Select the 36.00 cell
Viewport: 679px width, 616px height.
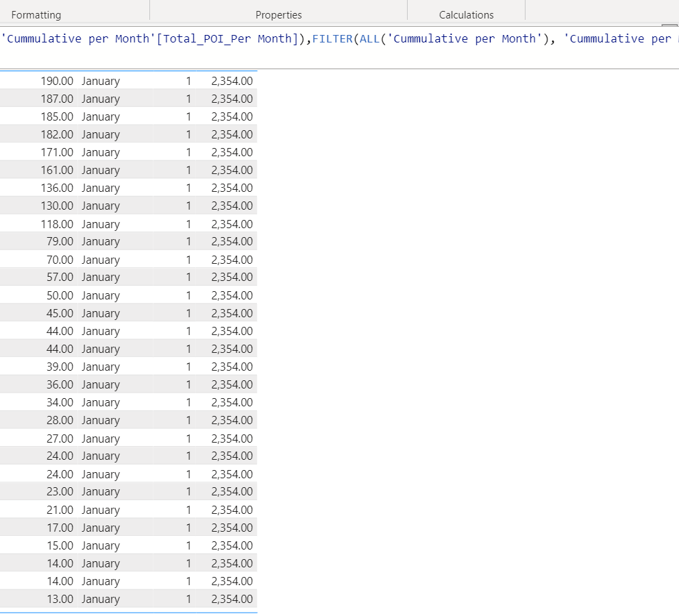pyautogui.click(x=60, y=384)
